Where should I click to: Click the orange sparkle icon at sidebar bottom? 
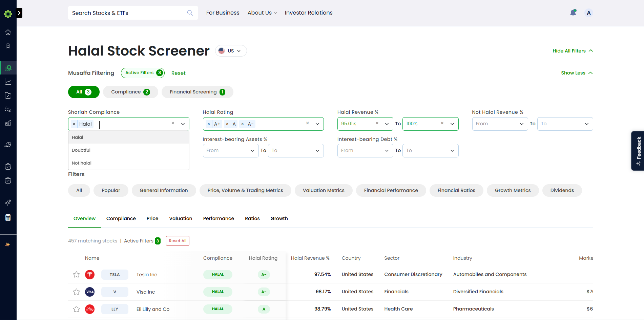coord(8,244)
